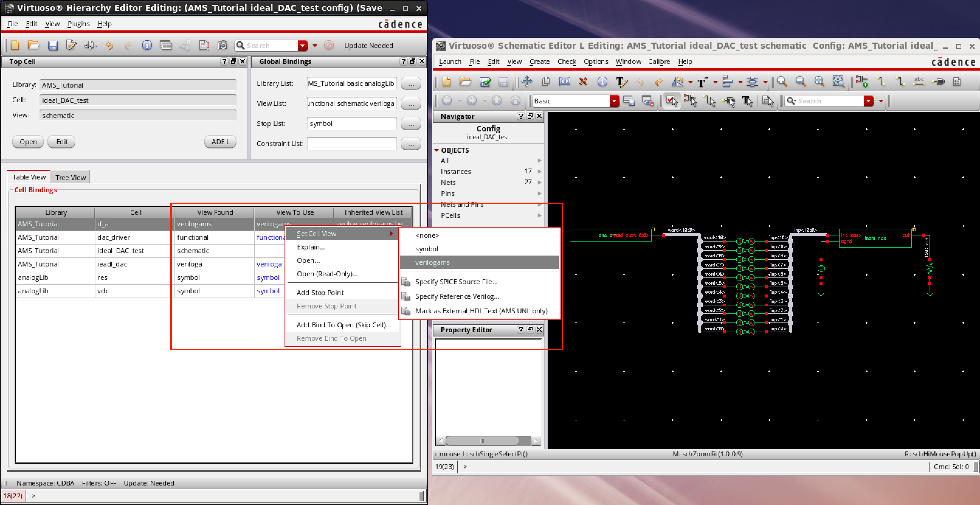Expand the Nets row arrow in Navigator
Image resolution: width=980 pixels, height=505 pixels.
click(540, 183)
